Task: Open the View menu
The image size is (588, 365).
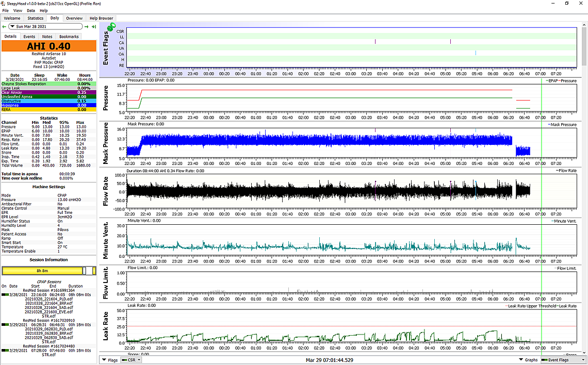Action: 18,10
